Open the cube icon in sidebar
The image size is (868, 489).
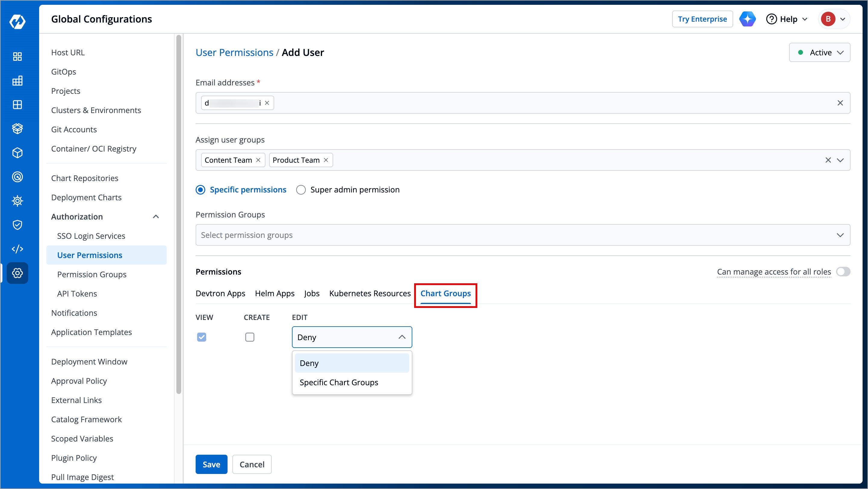click(17, 153)
